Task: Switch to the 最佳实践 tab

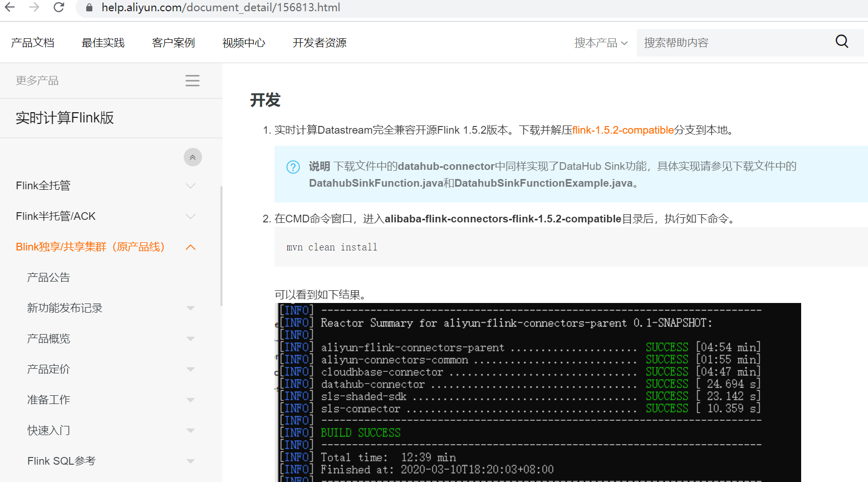Action: tap(103, 42)
